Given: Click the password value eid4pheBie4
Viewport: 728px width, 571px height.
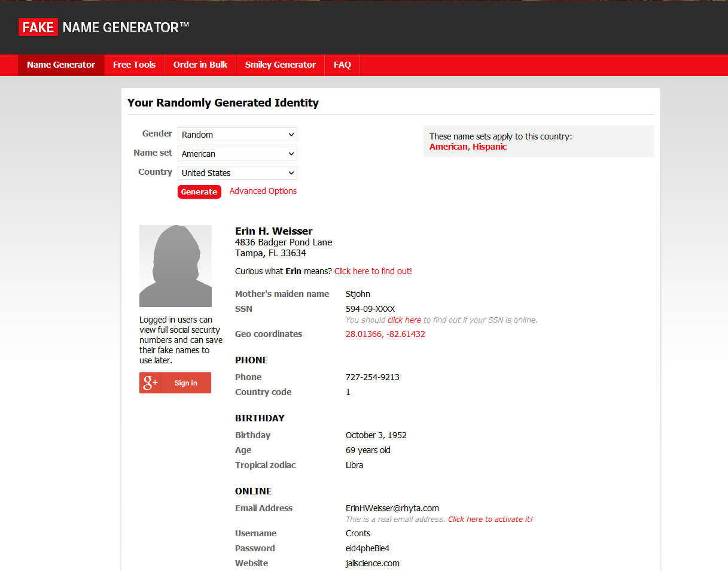Looking at the screenshot, I should click(x=367, y=548).
